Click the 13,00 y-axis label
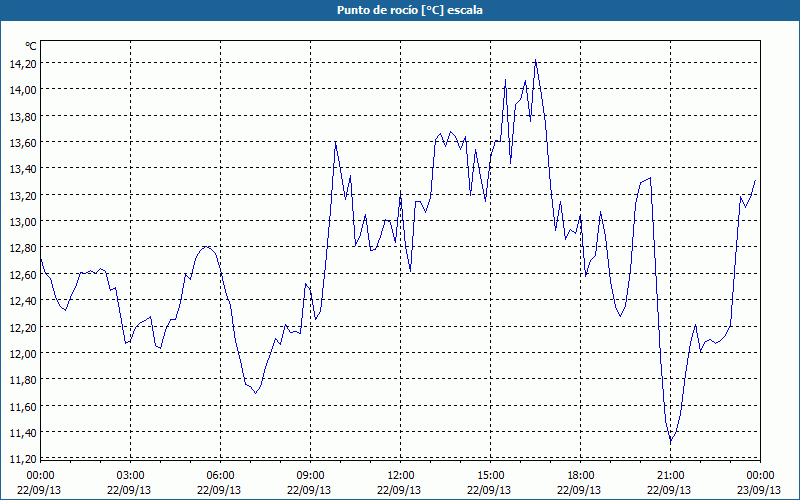This screenshot has height=500, width=800. tap(22, 221)
